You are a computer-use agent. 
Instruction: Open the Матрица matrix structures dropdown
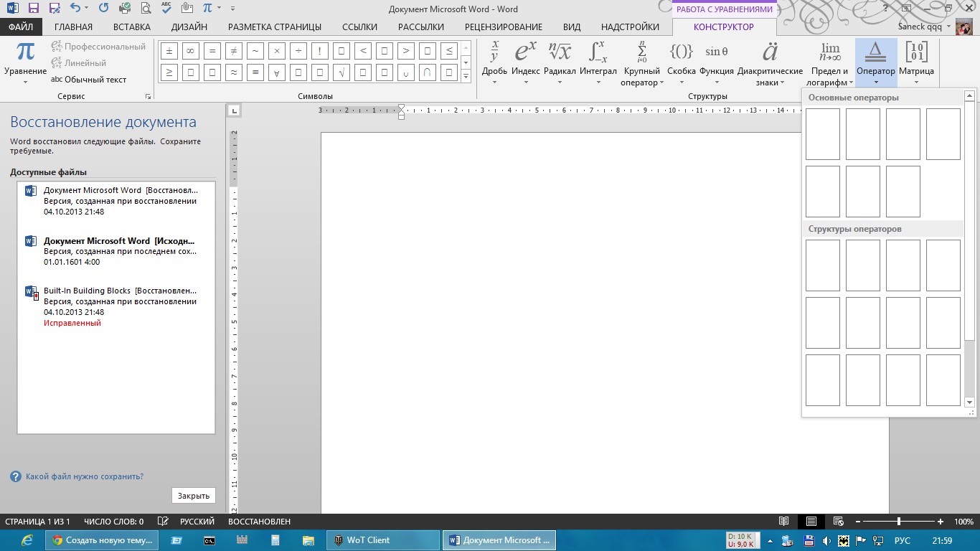(916, 64)
